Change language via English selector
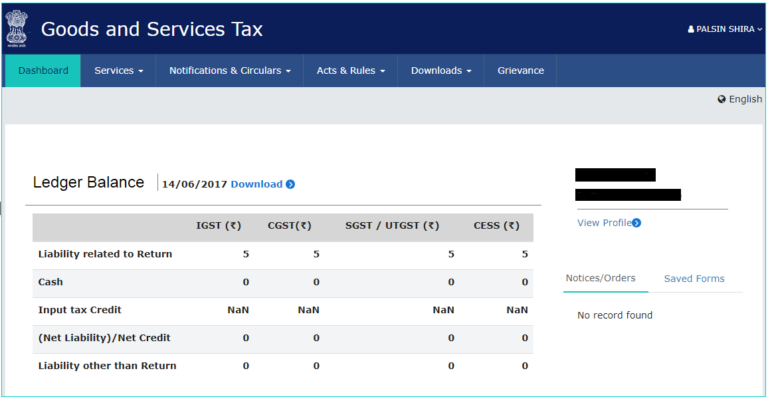The image size is (768, 401). tap(745, 99)
